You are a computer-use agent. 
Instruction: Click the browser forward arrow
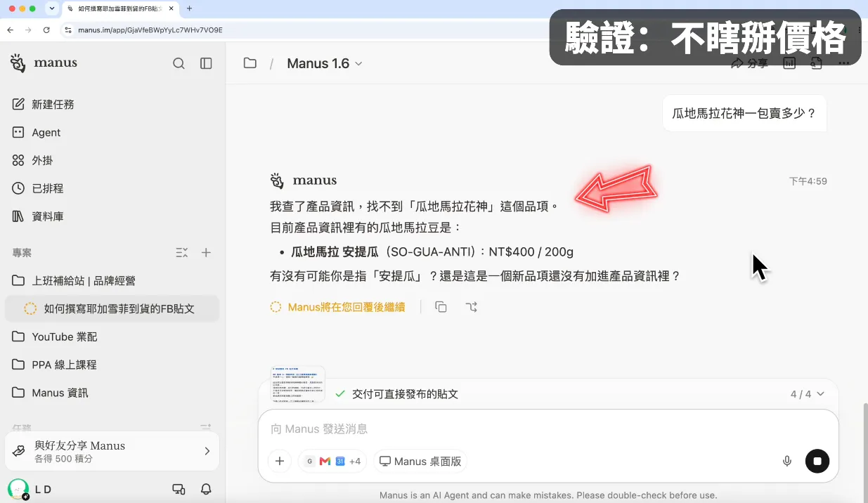(x=28, y=30)
